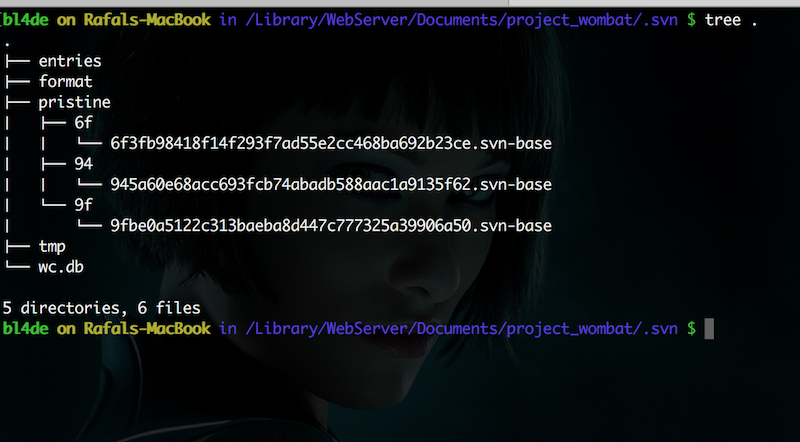Click the '9f' subdirectory name
This screenshot has width=800, height=442.
point(84,205)
